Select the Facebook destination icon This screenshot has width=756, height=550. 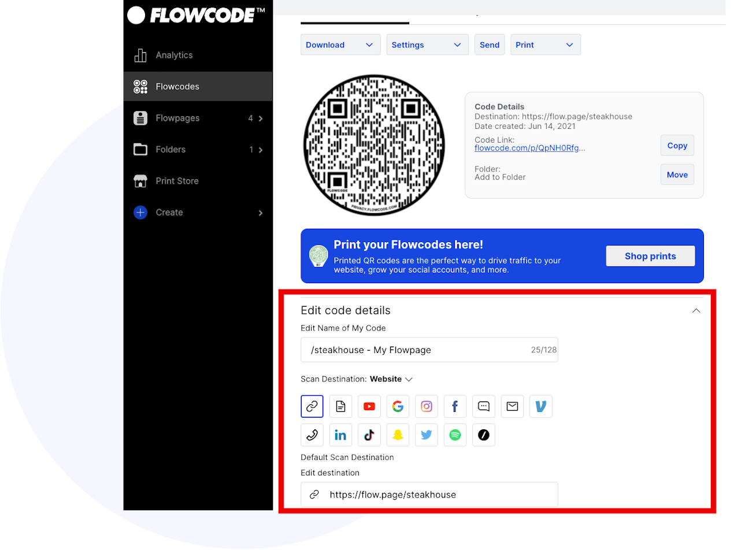[x=455, y=406]
